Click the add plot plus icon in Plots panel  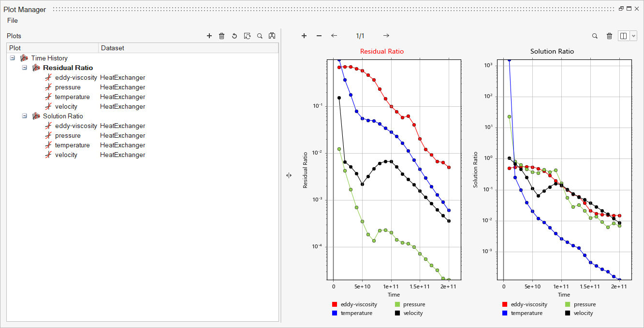coord(209,36)
